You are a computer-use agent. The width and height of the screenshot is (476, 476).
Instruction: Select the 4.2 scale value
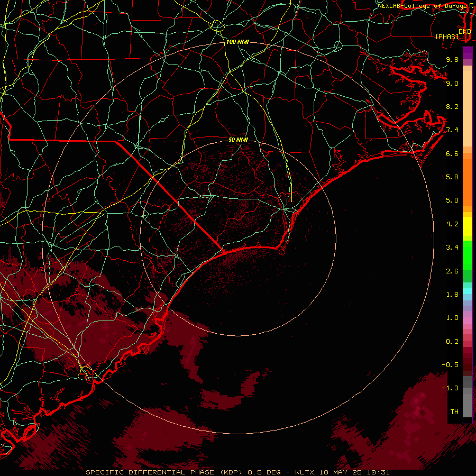click(452, 224)
